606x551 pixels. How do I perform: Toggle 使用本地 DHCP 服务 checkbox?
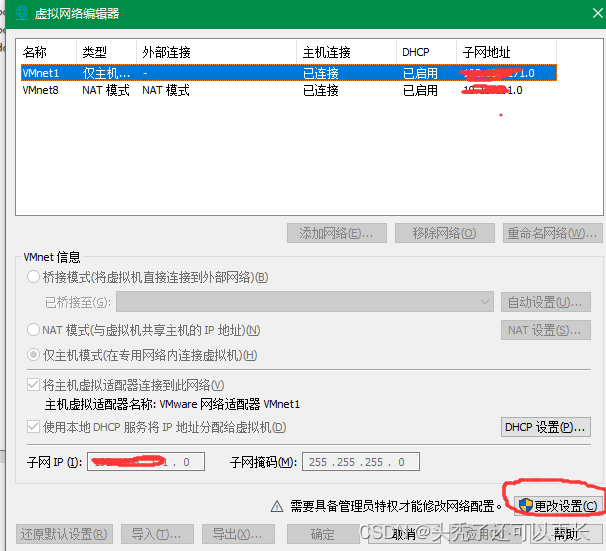coord(33,427)
